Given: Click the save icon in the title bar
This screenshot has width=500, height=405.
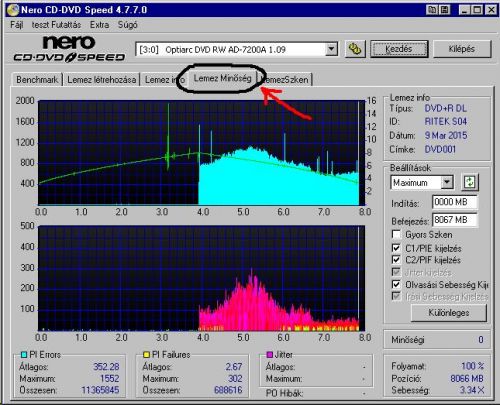Looking at the screenshot, I should (x=444, y=10).
